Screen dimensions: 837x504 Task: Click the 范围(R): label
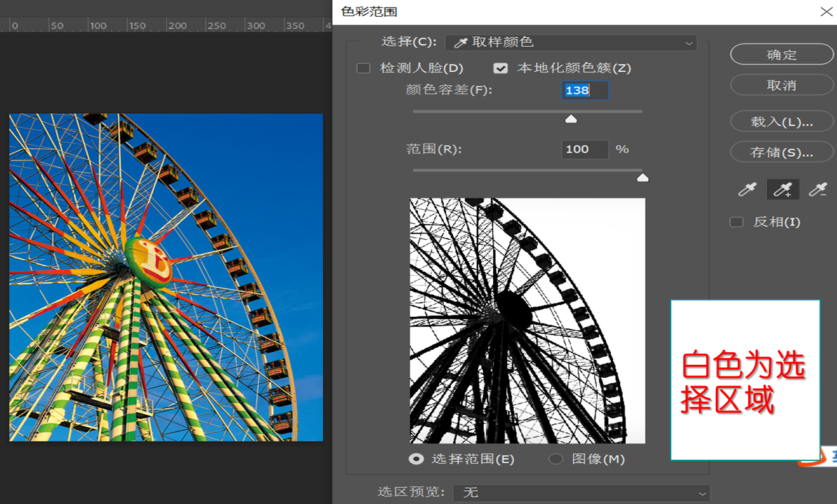[x=433, y=149]
